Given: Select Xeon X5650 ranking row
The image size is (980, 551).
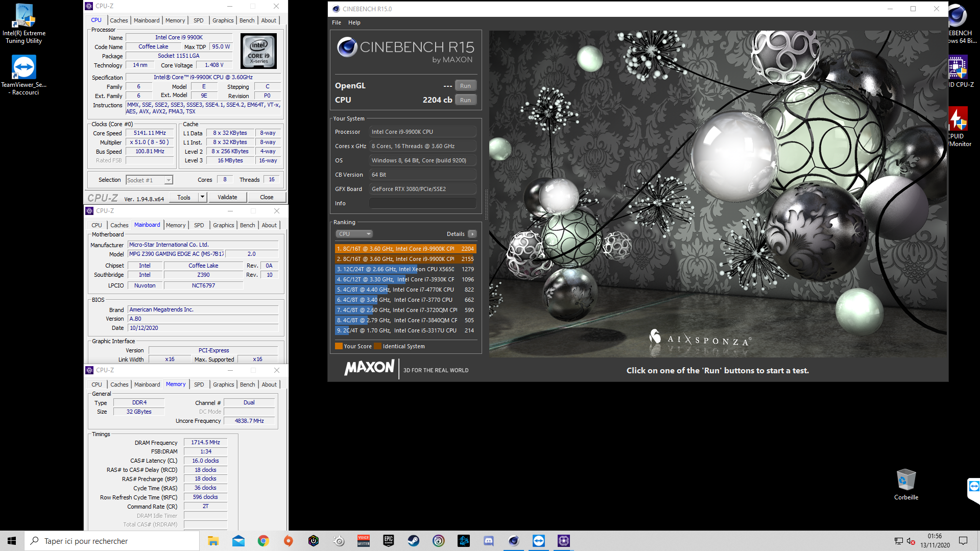Looking at the screenshot, I should click(x=405, y=269).
